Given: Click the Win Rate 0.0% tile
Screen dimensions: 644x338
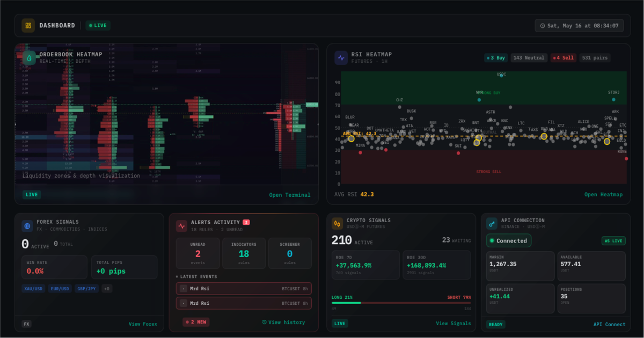Looking at the screenshot, I should [x=54, y=267].
